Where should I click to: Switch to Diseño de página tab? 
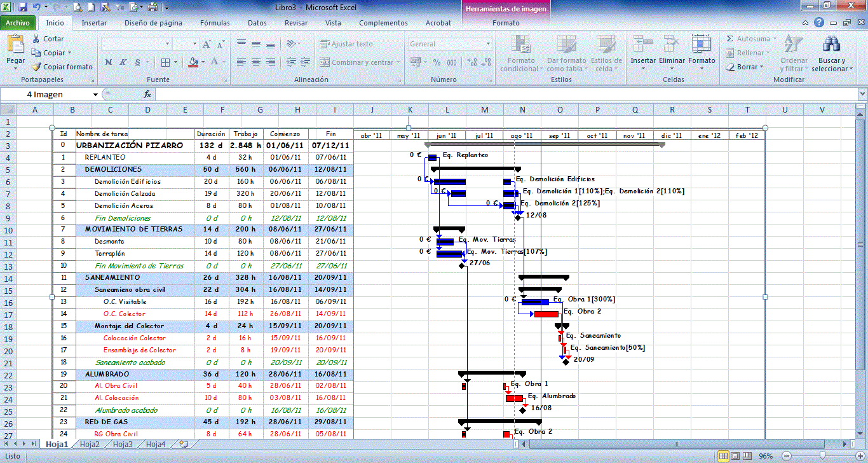point(153,23)
